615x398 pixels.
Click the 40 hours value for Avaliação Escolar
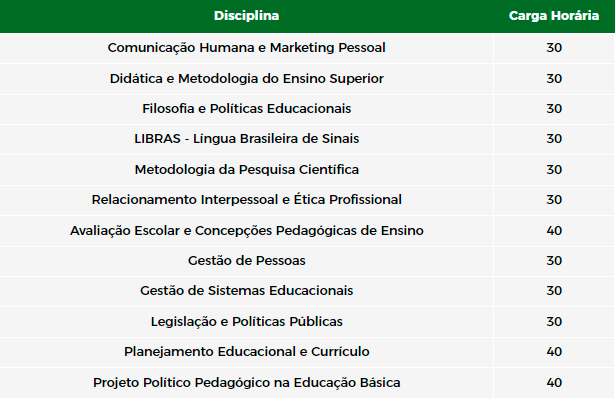point(554,231)
